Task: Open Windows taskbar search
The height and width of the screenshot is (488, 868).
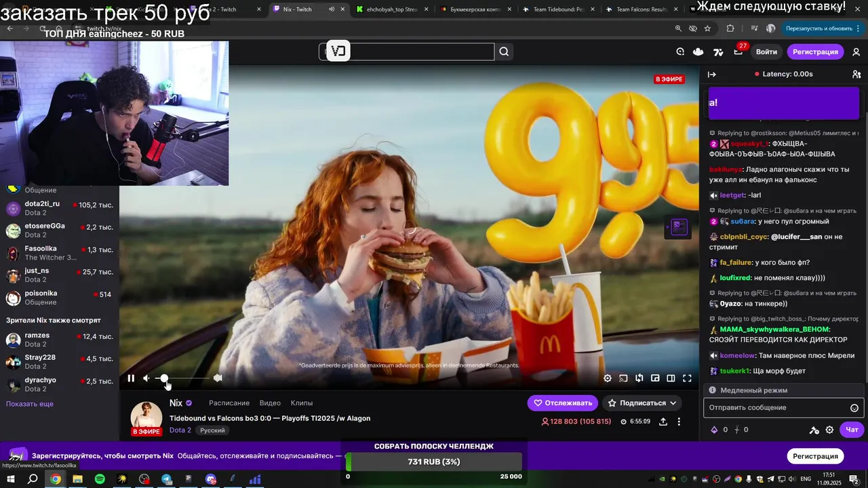Action: [x=33, y=479]
